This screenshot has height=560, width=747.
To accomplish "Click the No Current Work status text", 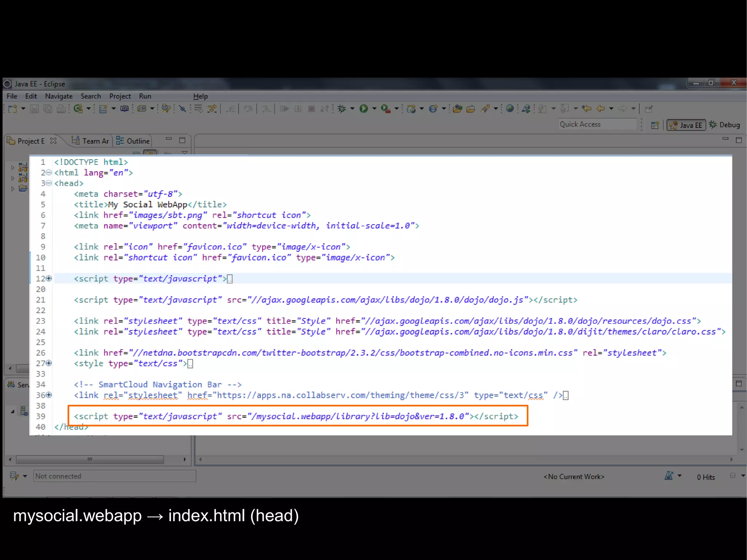I will [x=574, y=477].
